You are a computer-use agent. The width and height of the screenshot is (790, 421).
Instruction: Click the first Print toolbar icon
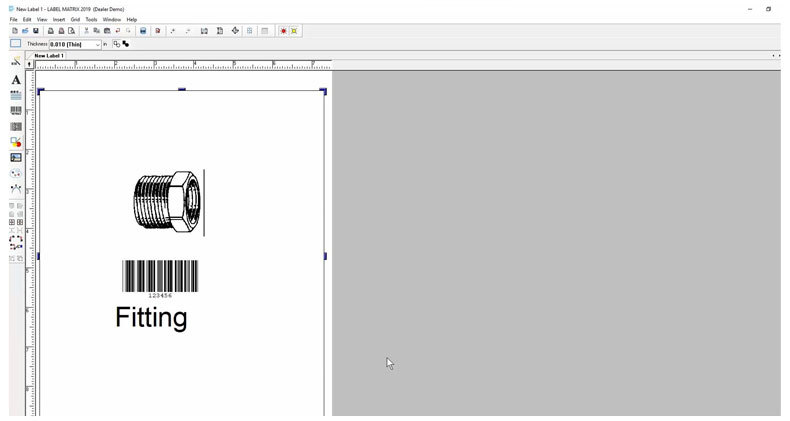(50, 31)
